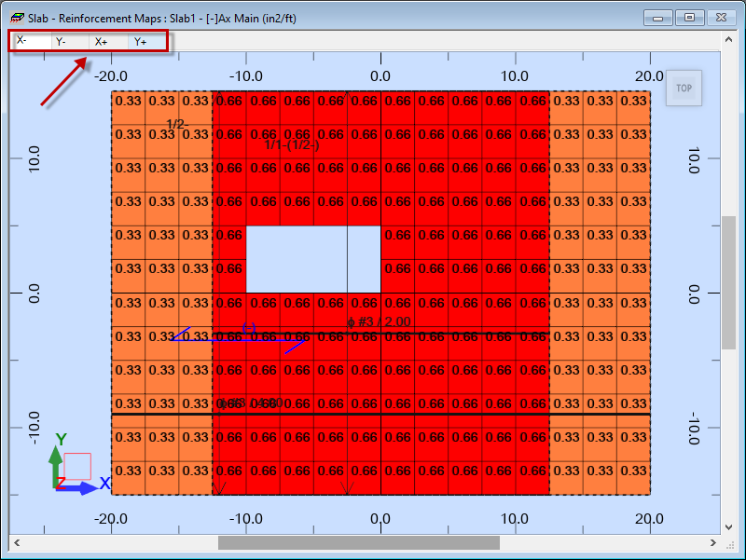This screenshot has width=746, height=560.
Task: Click the maximize window icon
Action: (689, 17)
